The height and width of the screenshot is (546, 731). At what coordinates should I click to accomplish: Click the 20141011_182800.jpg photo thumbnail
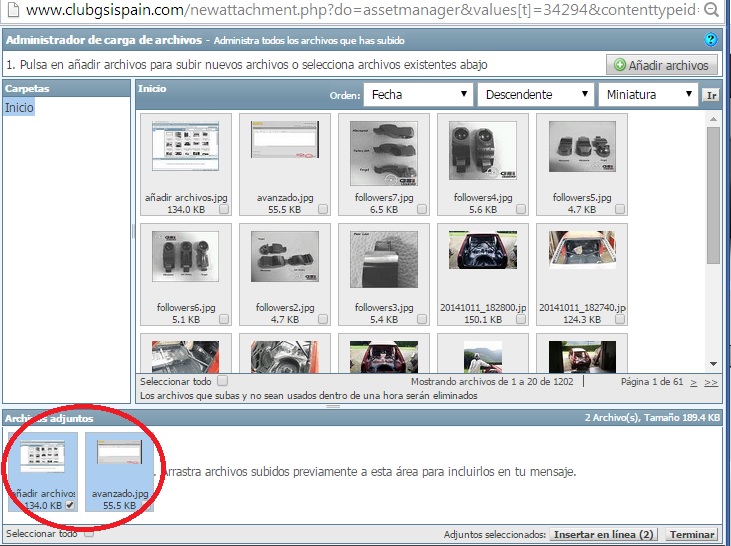pos(482,250)
